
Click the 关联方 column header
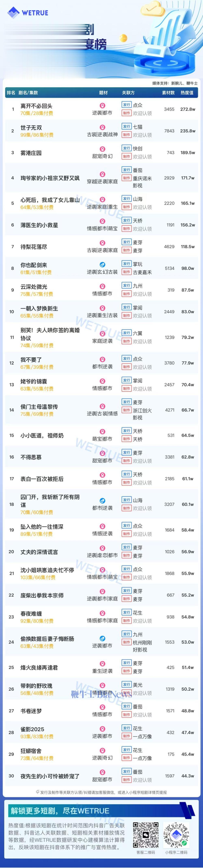128,93
